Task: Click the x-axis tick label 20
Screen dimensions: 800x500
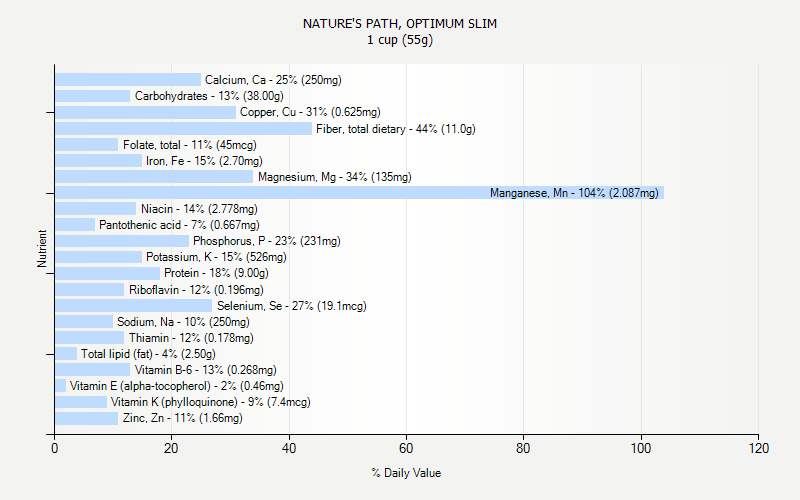Action: [x=171, y=448]
